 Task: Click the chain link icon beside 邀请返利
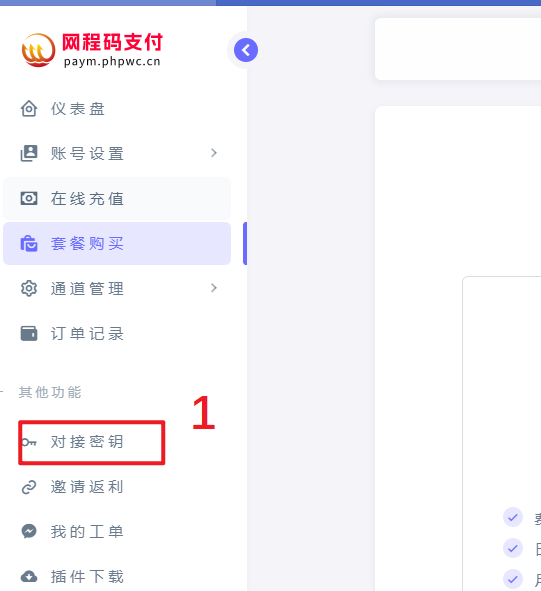pyautogui.click(x=29, y=487)
